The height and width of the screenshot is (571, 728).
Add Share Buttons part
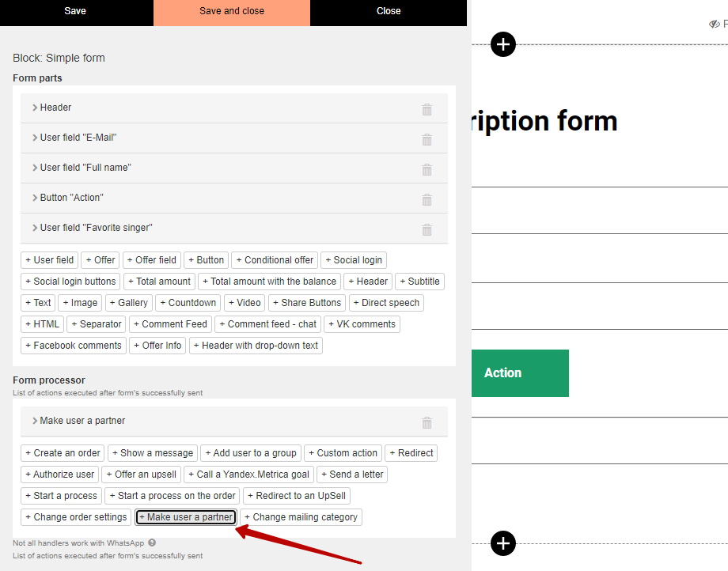307,303
